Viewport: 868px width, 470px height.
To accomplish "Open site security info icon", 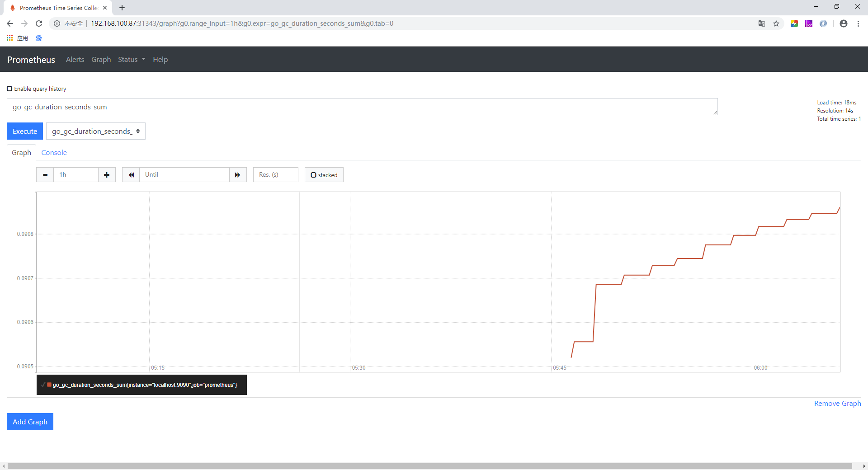I will tap(57, 23).
